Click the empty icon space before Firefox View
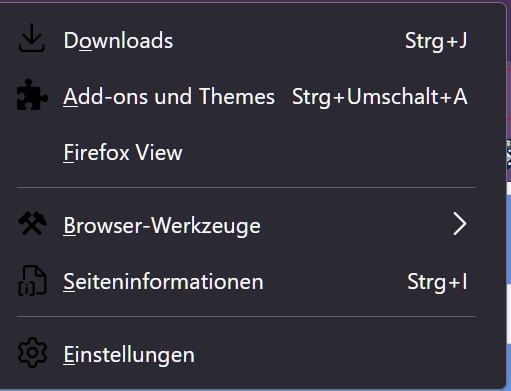Image resolution: width=511 pixels, height=391 pixels. tap(32, 153)
